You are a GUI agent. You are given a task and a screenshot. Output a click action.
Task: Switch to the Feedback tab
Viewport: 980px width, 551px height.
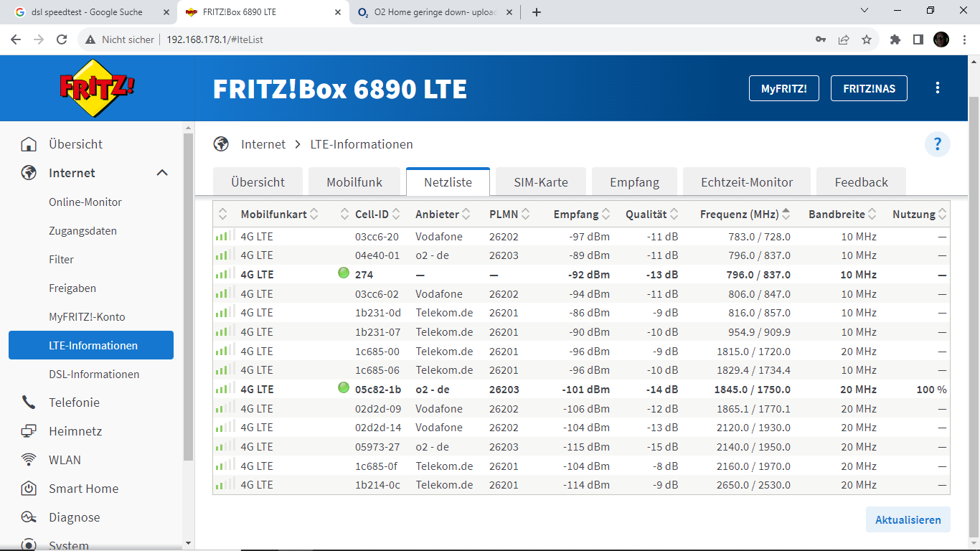coord(862,182)
